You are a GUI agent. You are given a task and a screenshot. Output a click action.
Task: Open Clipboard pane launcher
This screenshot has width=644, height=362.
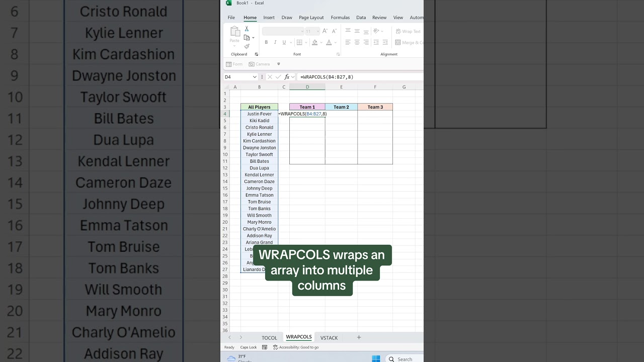click(x=257, y=54)
